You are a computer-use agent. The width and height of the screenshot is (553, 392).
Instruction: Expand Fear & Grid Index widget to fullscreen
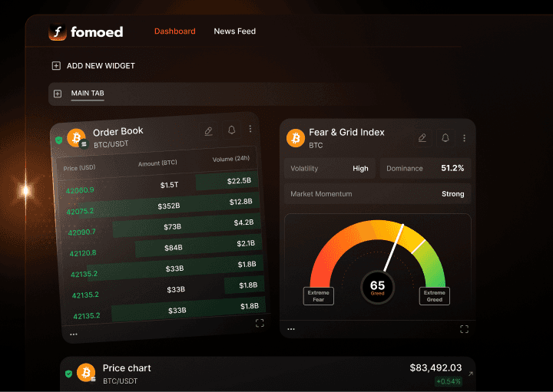coord(464,329)
